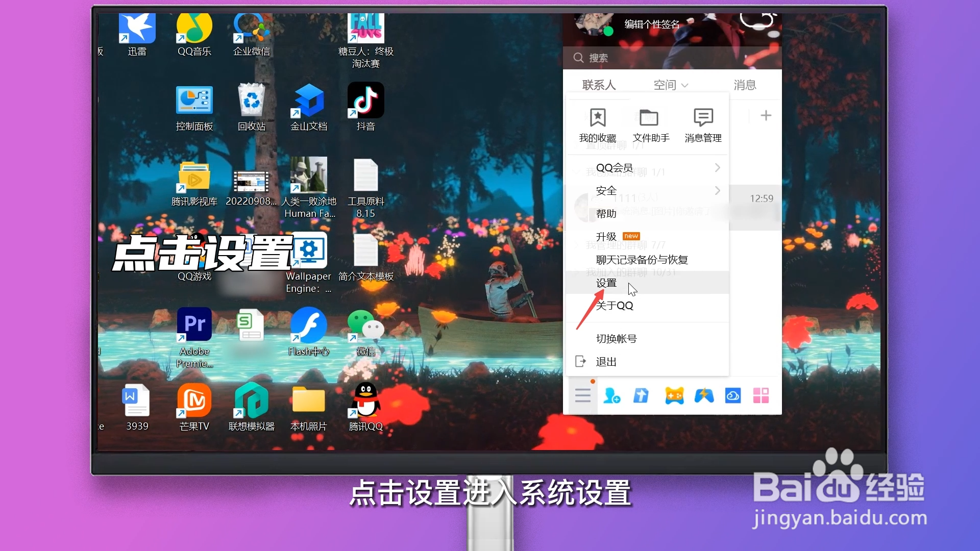Click 设置 in the QQ menu
Screen dimensions: 980x551
click(647, 283)
